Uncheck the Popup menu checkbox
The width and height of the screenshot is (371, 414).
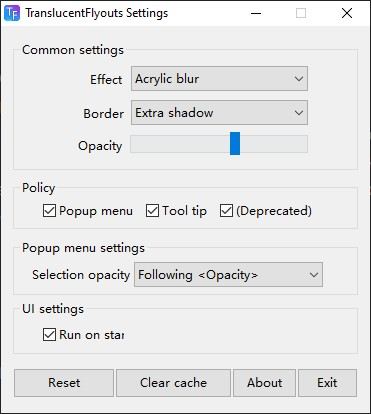click(49, 211)
